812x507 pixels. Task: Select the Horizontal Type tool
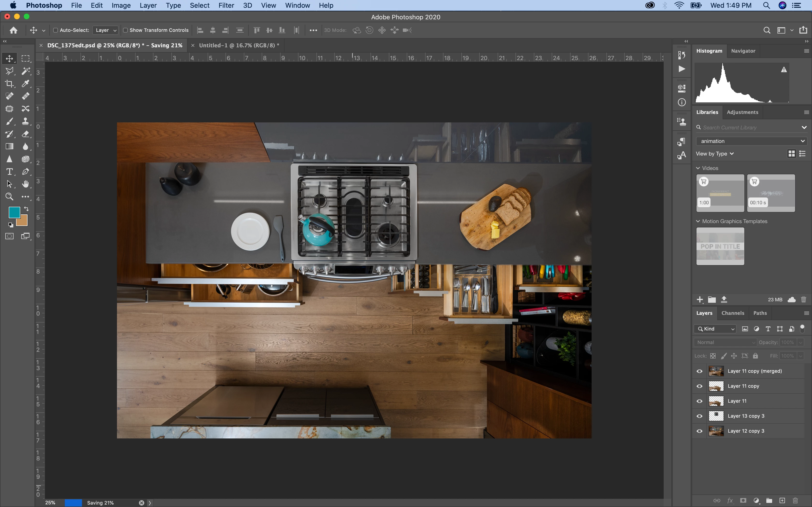coord(9,172)
